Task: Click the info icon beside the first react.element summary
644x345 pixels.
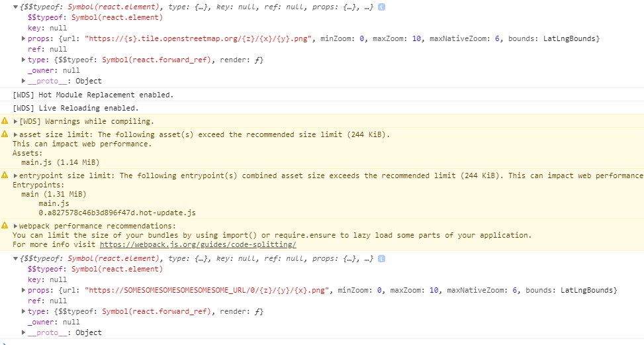Action: click(381, 7)
